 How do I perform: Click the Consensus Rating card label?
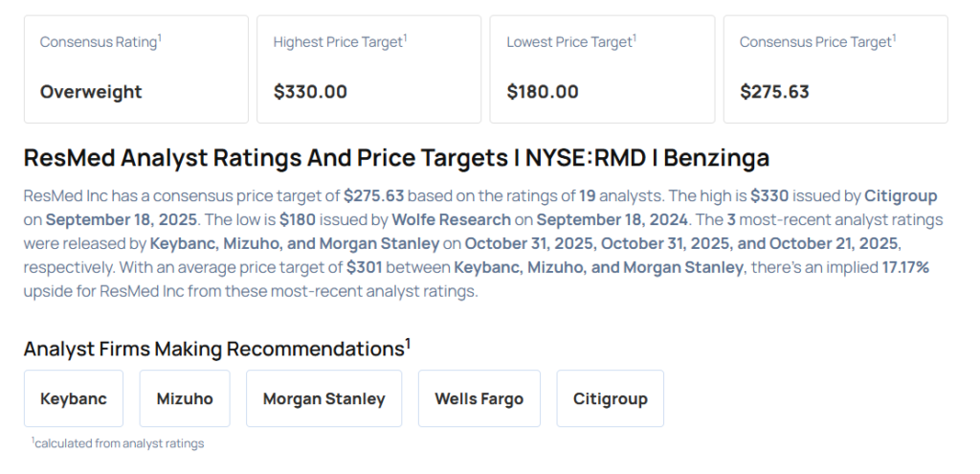click(100, 42)
